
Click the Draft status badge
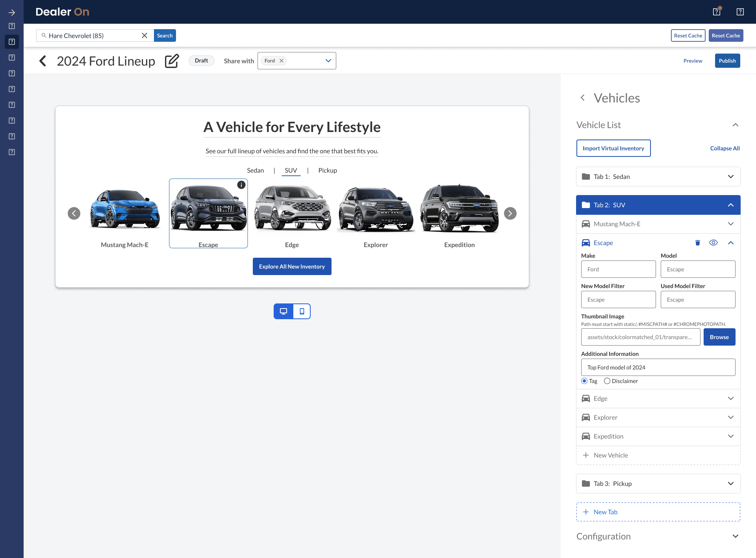pos(201,61)
